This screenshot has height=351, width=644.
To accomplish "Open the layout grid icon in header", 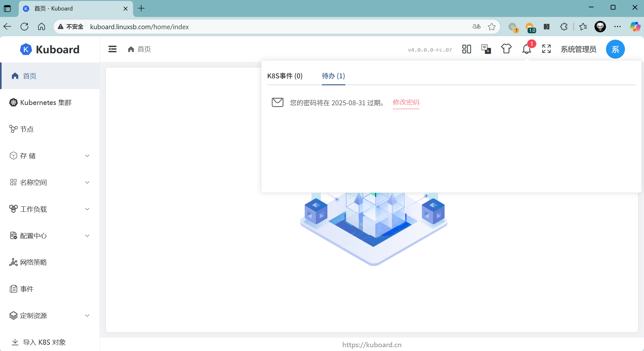I will (x=466, y=49).
